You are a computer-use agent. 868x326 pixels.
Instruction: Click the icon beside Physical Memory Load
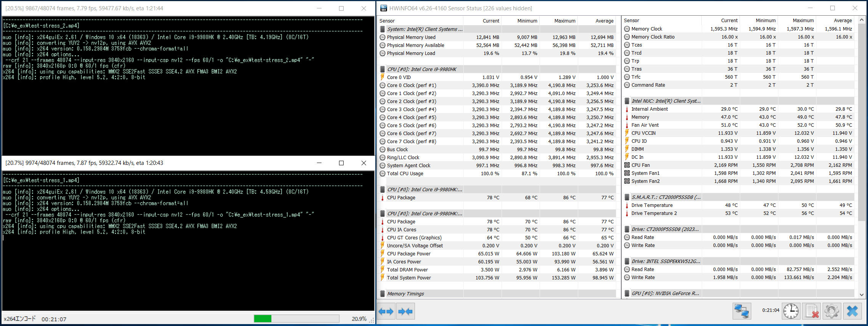pyautogui.click(x=383, y=53)
